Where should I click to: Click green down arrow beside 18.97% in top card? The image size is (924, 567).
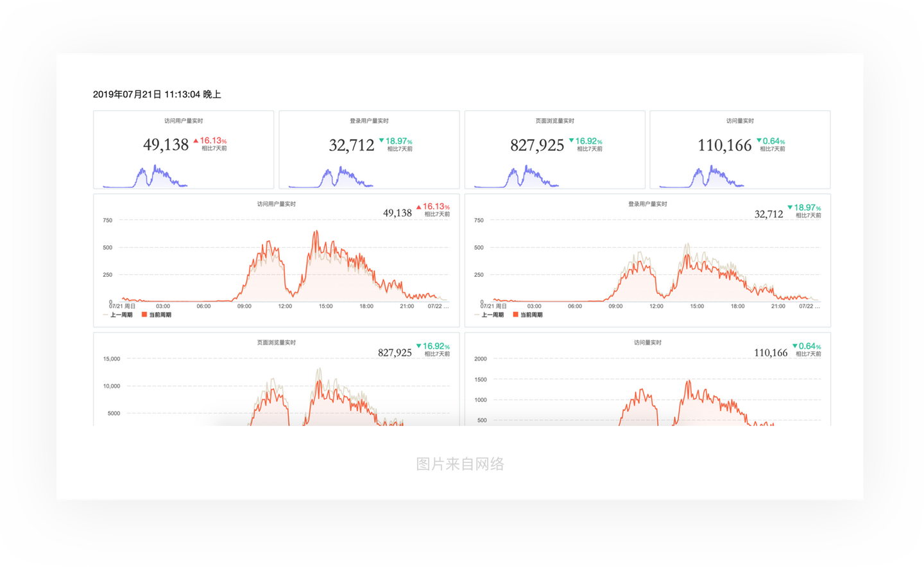[381, 141]
